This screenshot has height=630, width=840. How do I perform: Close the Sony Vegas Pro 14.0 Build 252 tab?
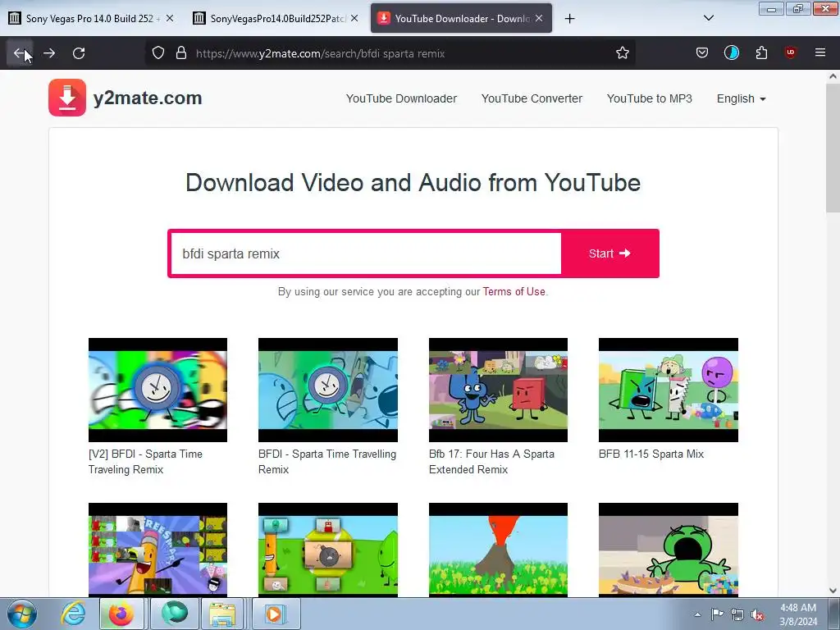(170, 18)
